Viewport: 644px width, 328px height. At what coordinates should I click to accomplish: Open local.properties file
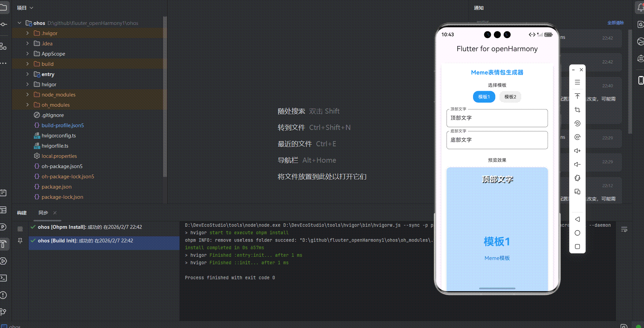pos(59,156)
